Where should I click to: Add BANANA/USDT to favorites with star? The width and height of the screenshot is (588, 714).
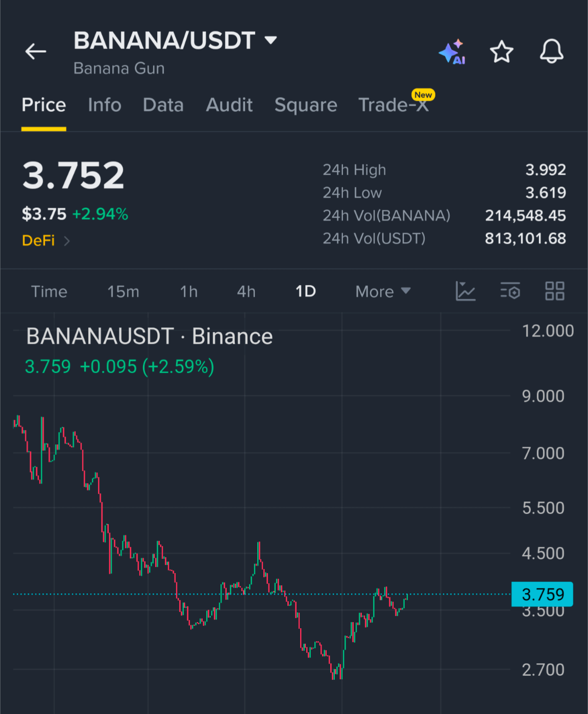501,52
